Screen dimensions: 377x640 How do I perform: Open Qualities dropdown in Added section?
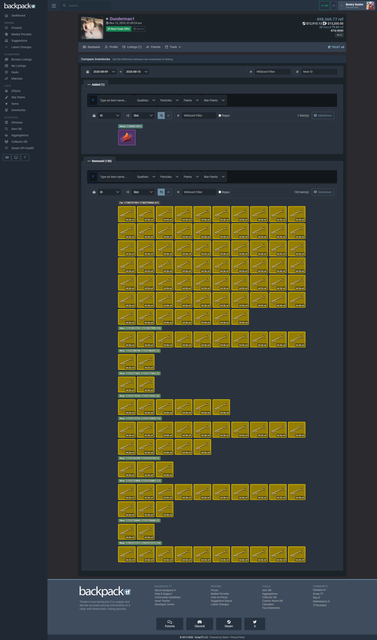[146, 100]
